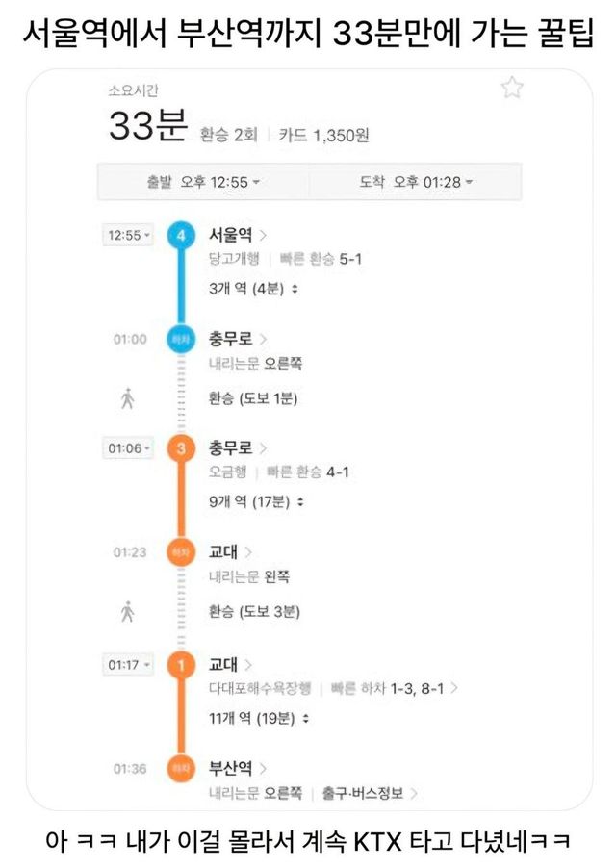Open the 부산역 station details link
Viewport: 616px width, 868px height.
click(x=238, y=767)
